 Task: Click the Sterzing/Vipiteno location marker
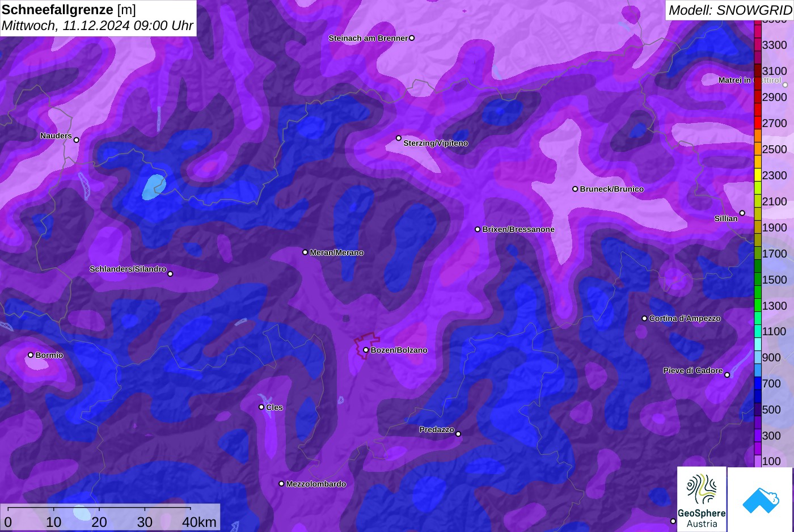coord(399,138)
